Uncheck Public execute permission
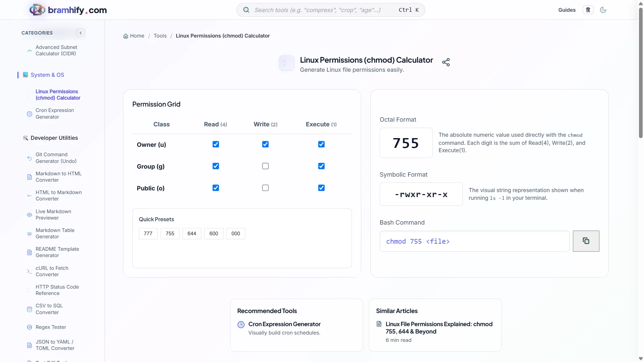644x362 pixels. [321, 188]
